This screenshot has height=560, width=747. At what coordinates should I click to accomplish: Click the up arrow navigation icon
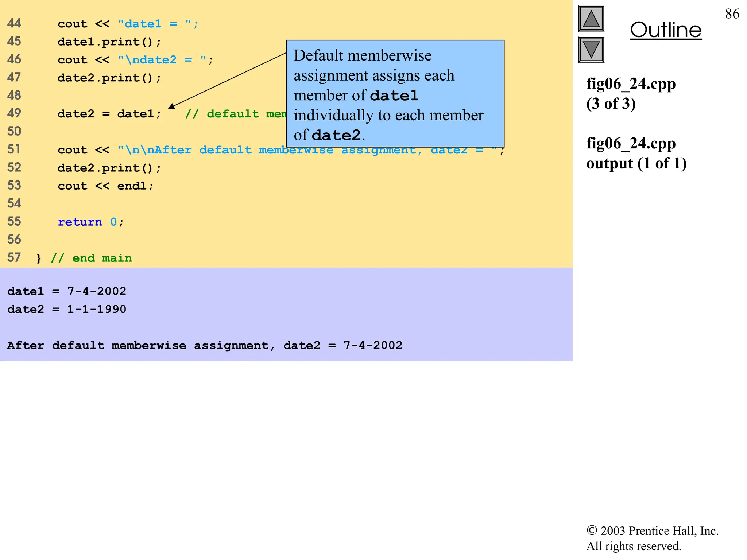591,19
